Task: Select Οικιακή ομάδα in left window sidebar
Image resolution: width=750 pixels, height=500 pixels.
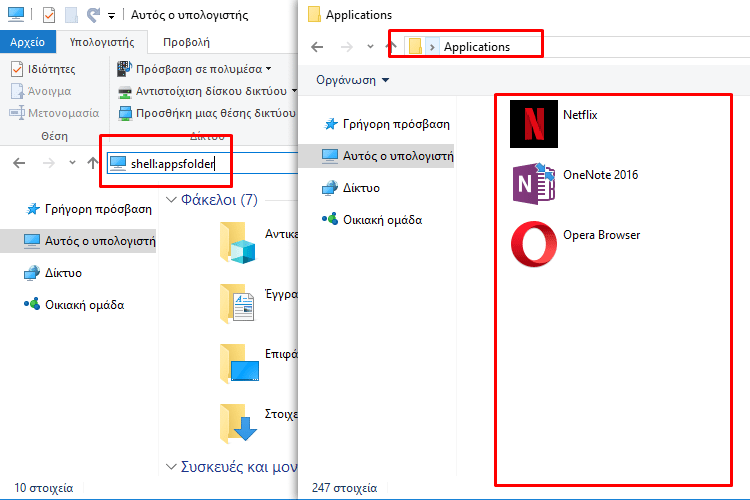Action: tap(74, 305)
